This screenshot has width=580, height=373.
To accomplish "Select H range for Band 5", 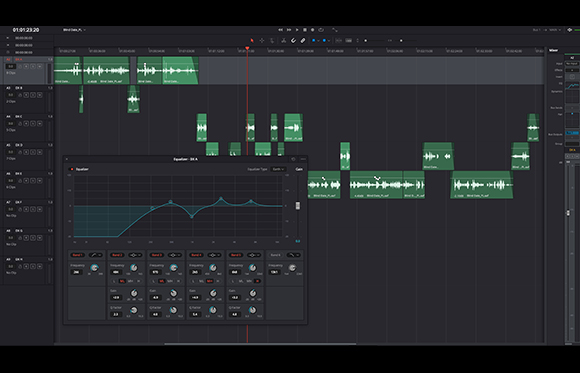I will (x=257, y=281).
